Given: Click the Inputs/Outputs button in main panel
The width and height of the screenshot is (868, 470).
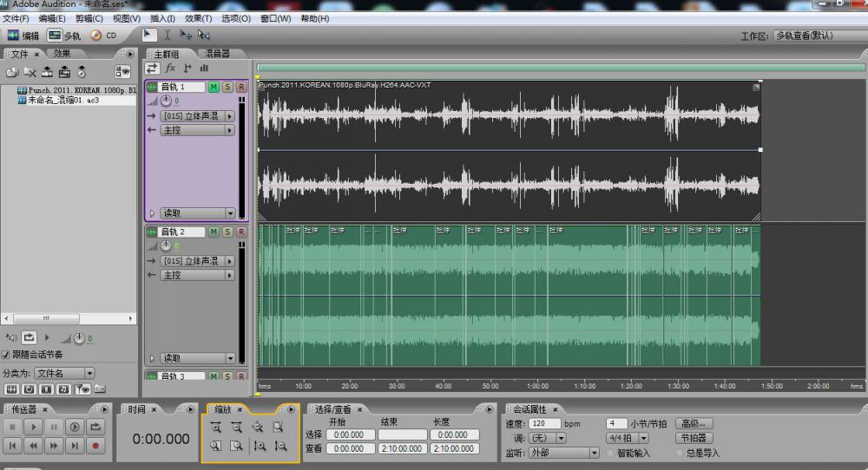Looking at the screenshot, I should point(152,68).
